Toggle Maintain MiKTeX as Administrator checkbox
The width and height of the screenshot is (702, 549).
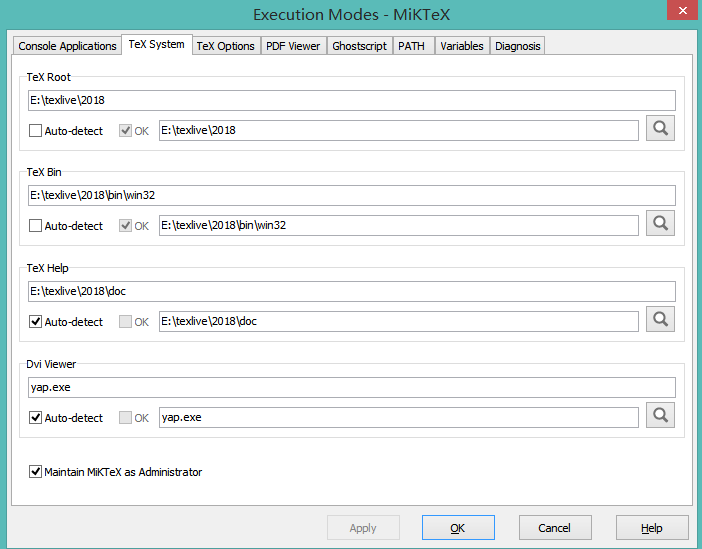35,472
